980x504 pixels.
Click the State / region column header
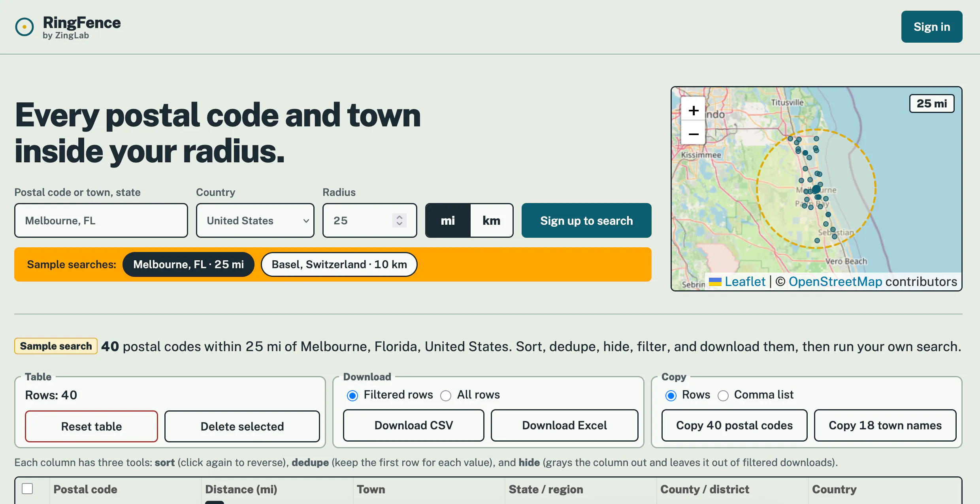[x=546, y=489]
